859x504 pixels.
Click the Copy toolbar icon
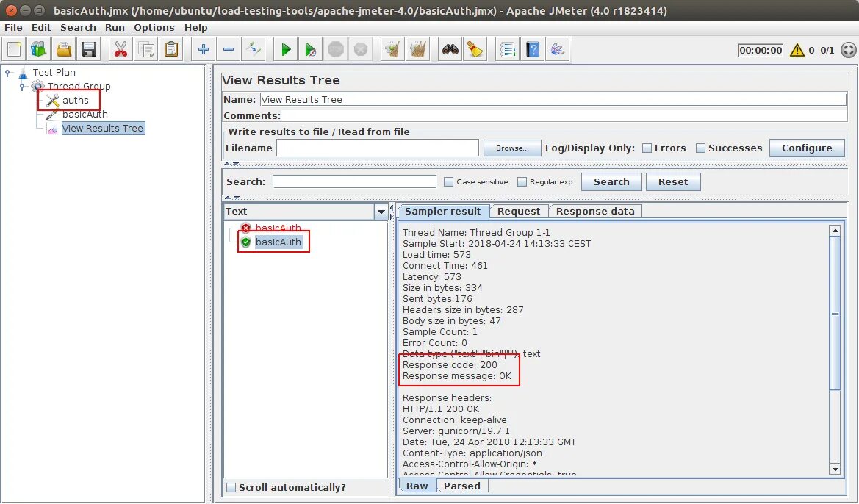pos(145,49)
